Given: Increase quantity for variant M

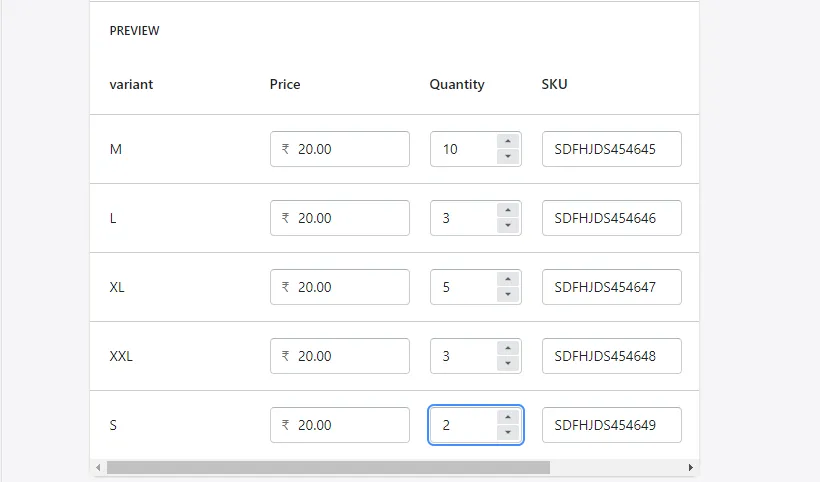Looking at the screenshot, I should tap(508, 141).
